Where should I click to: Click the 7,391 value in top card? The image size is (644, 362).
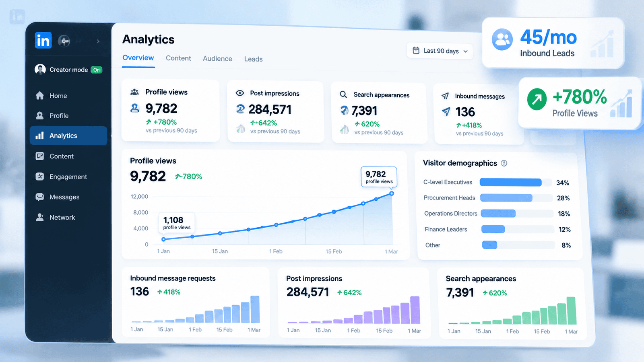coord(364,111)
